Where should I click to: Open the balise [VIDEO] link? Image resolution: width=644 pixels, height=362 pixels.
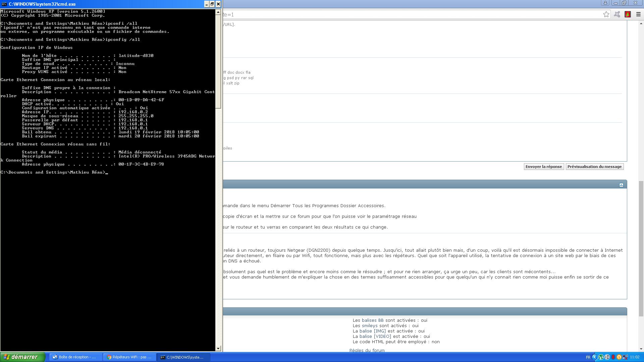(x=375, y=337)
